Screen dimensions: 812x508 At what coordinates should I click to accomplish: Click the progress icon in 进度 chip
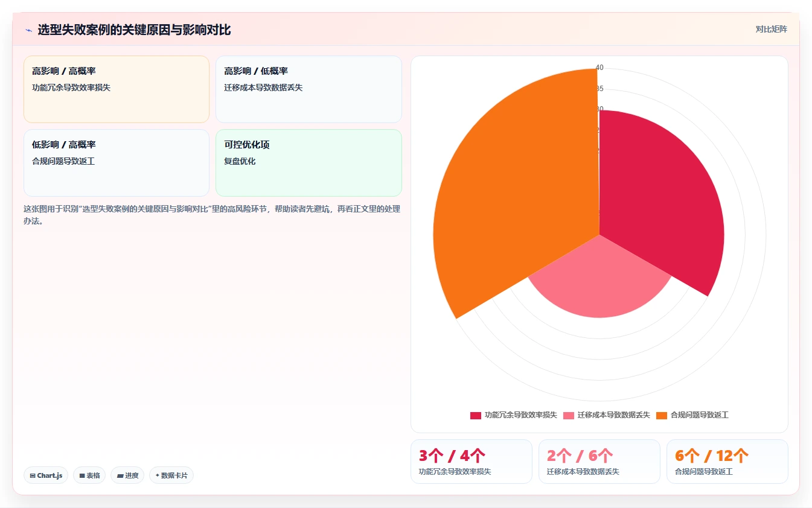[x=120, y=475]
